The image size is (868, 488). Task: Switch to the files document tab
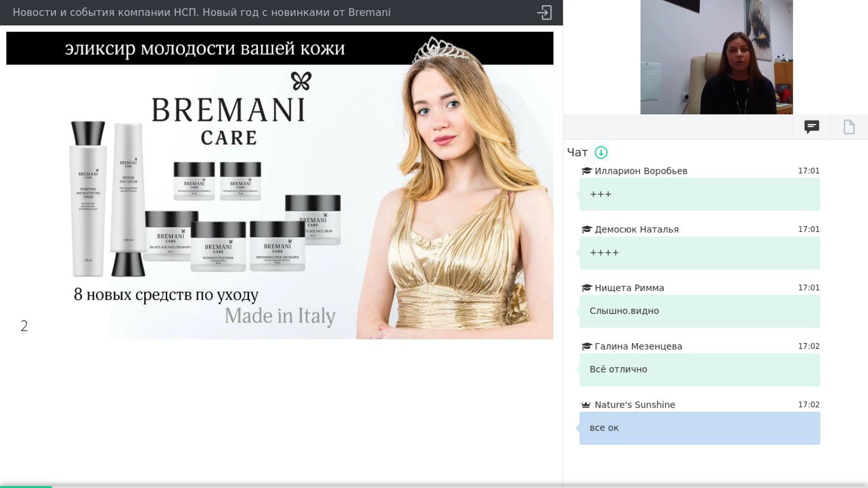[849, 127]
